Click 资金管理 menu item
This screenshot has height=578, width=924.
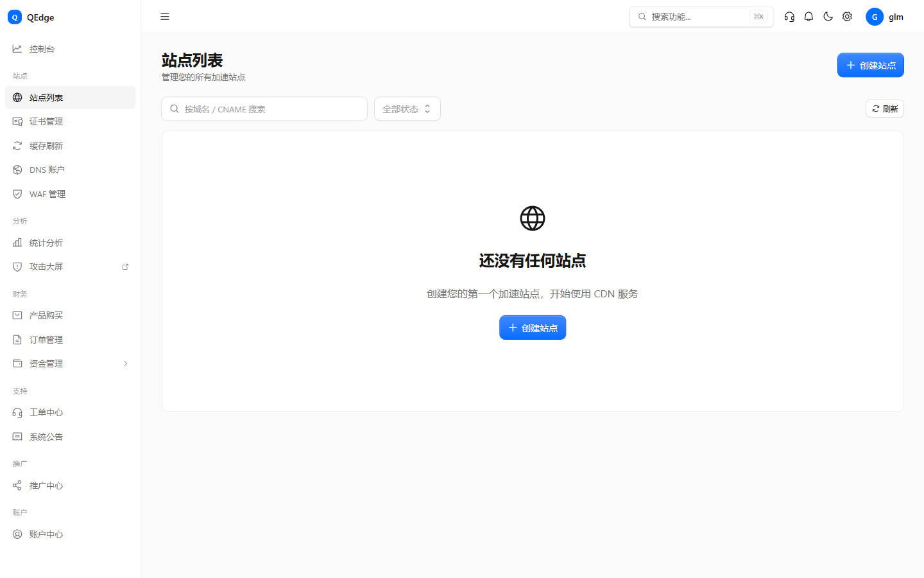[71, 363]
